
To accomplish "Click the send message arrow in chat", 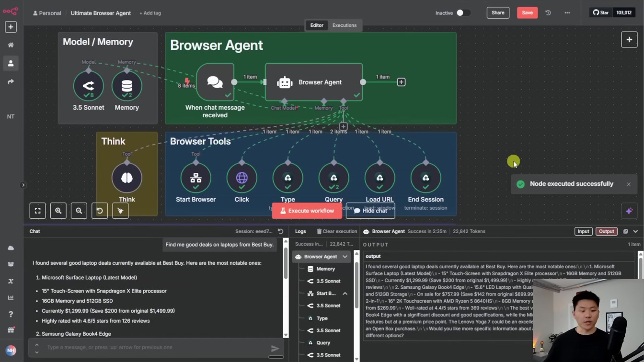I will click(x=275, y=348).
